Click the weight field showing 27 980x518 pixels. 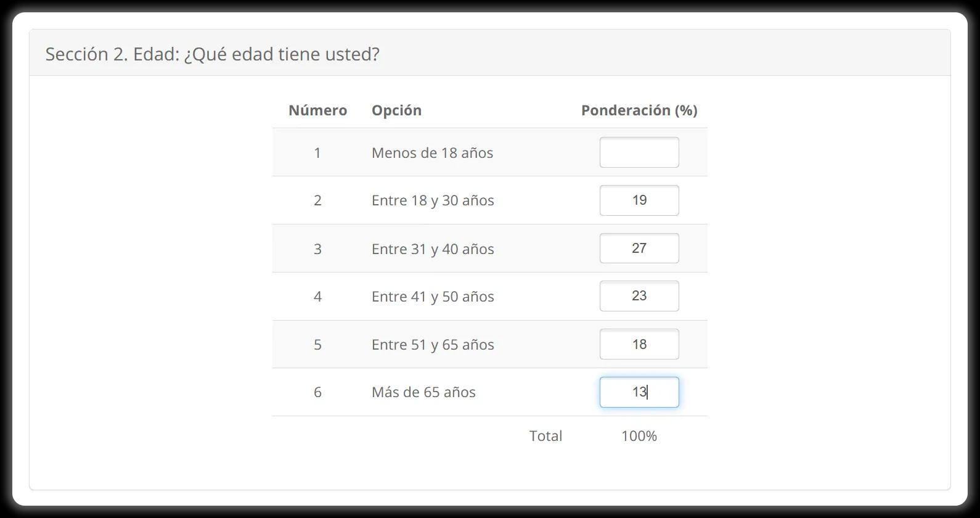639,248
